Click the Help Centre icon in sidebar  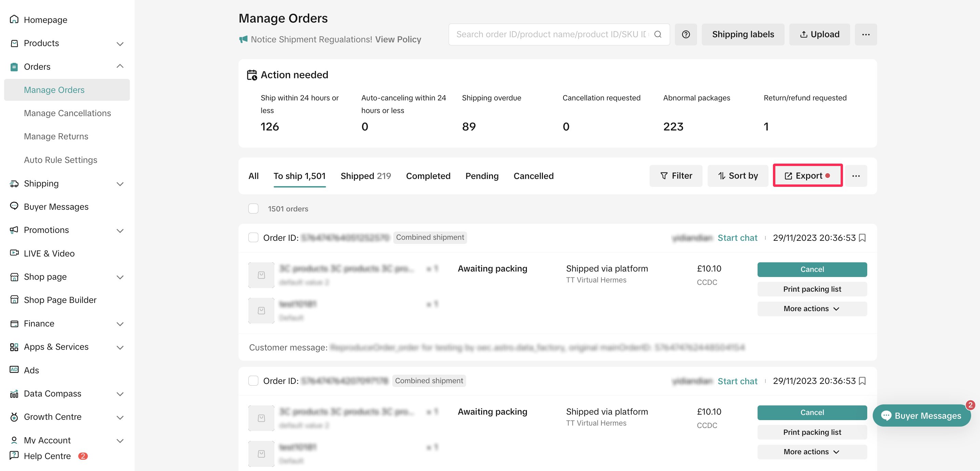(14, 455)
